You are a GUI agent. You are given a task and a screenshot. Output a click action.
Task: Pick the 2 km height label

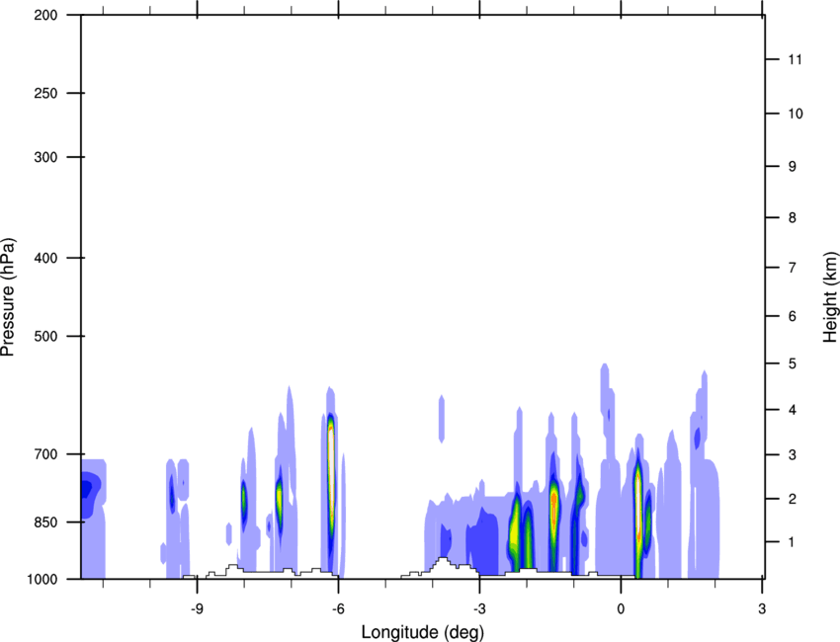[x=793, y=499]
